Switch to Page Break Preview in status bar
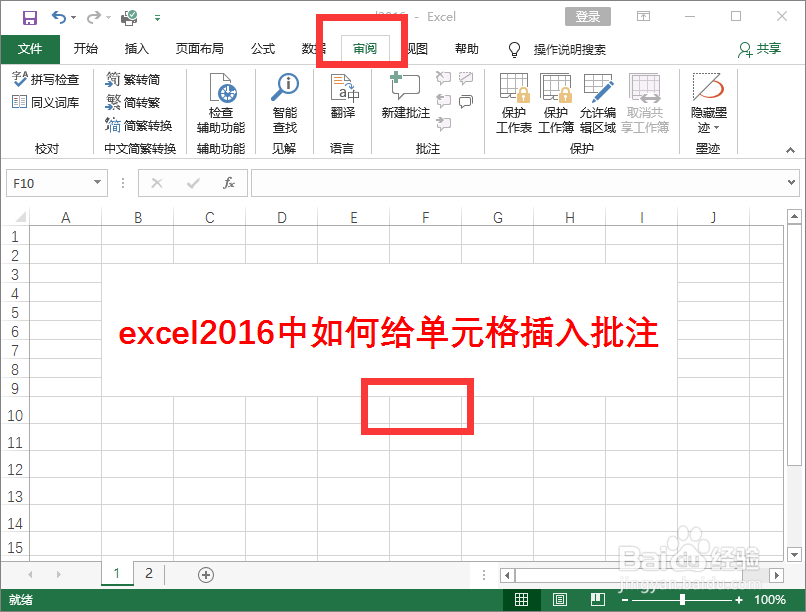The width and height of the screenshot is (806, 612). [x=598, y=600]
